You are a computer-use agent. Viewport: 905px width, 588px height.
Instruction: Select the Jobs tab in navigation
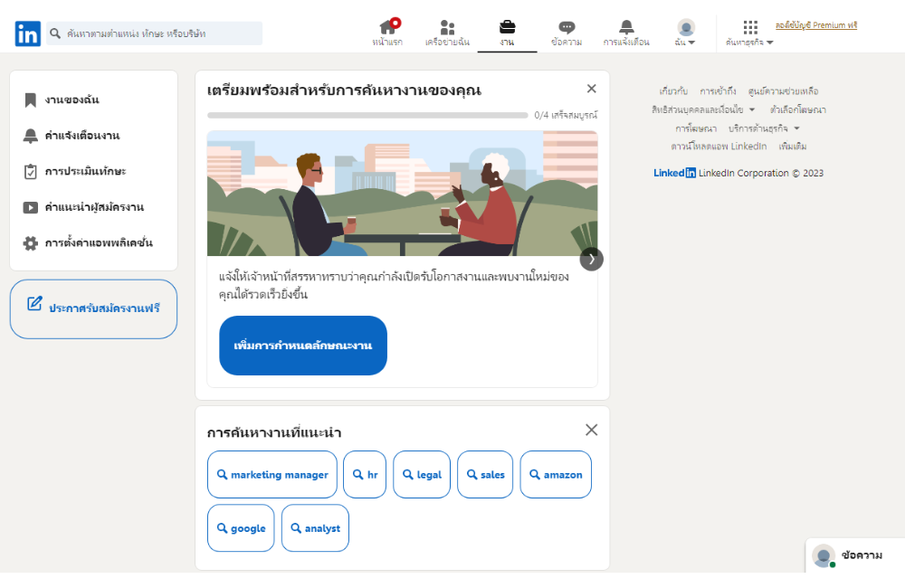(x=507, y=33)
